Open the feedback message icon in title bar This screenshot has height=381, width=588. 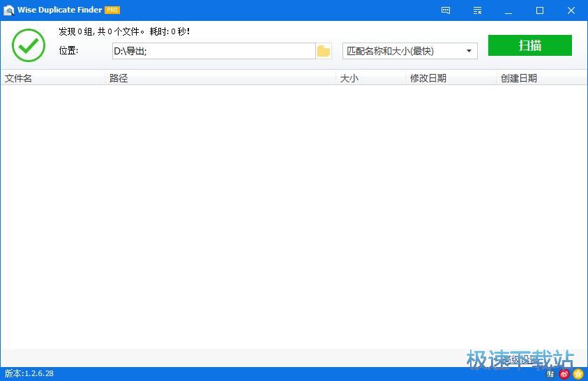click(446, 10)
